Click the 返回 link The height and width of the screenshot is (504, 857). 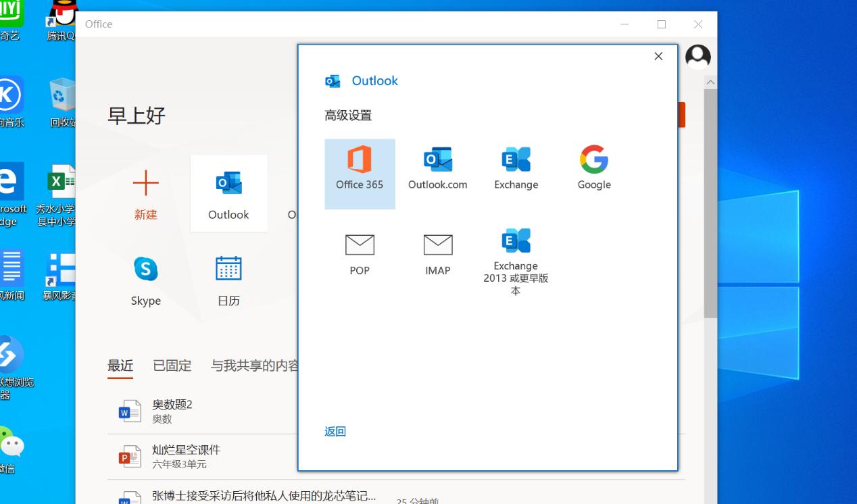[335, 430]
